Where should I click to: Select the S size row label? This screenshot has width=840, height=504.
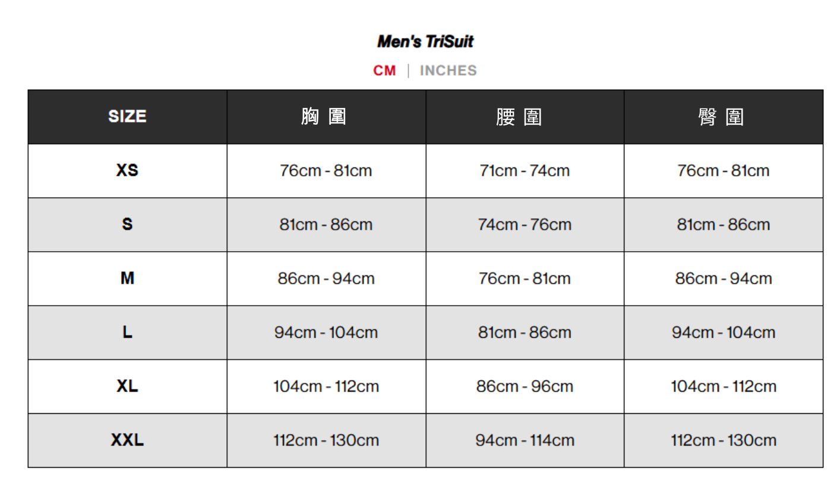pyautogui.click(x=127, y=224)
